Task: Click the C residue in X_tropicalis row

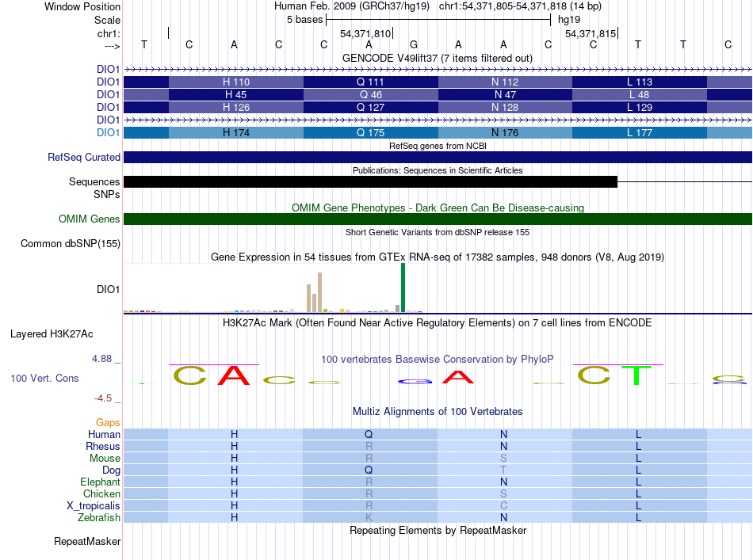Action: 503,506
